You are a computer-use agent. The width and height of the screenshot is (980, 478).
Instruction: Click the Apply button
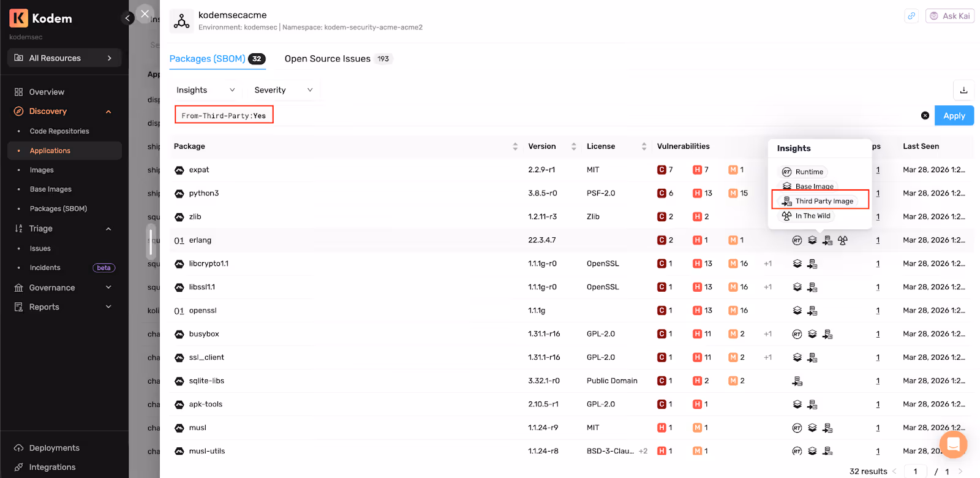pos(954,115)
